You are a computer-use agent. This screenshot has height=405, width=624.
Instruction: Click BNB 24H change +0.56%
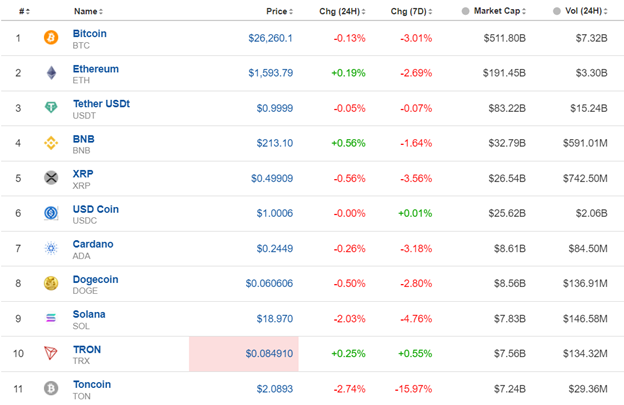click(x=348, y=143)
